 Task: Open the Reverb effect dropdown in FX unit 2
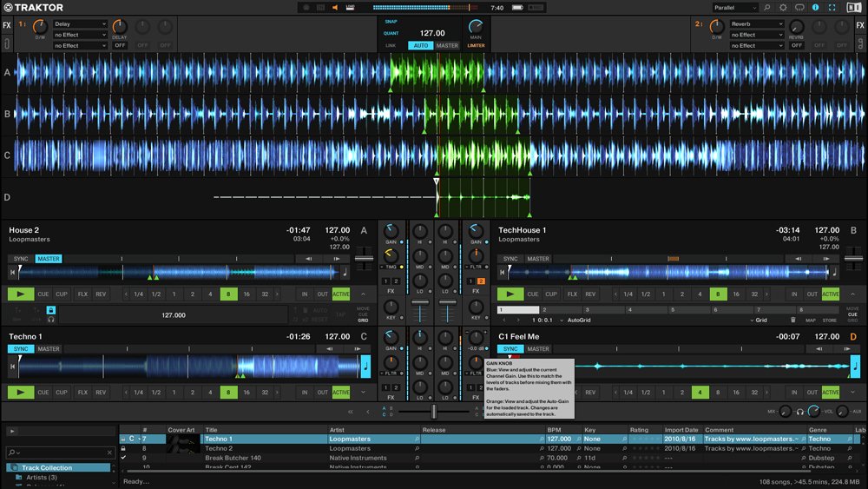[x=756, y=24]
